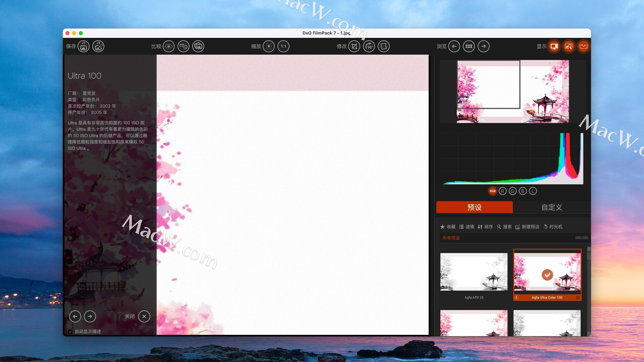Open the 滤镜 filter list
The width and height of the screenshot is (644, 362).
(x=467, y=227)
